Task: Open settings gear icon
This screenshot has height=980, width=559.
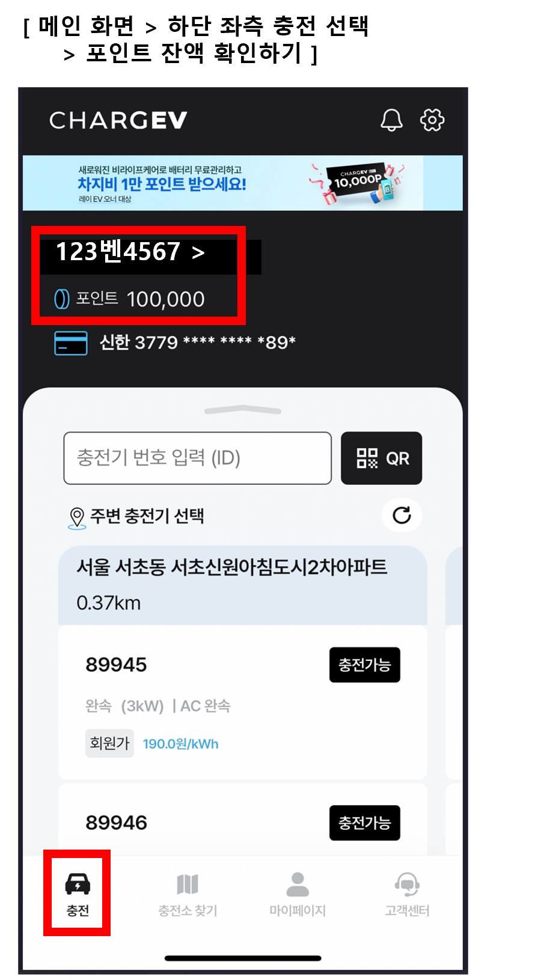Action: tap(432, 120)
